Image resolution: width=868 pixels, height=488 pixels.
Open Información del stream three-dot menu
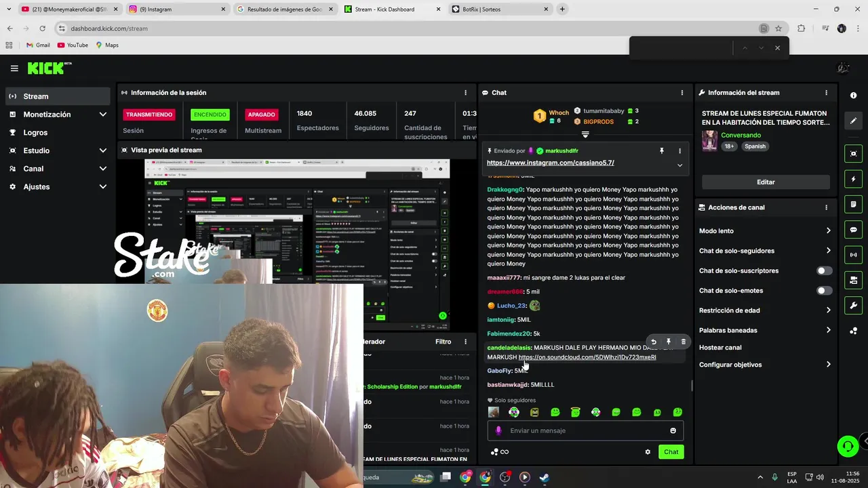(x=826, y=93)
